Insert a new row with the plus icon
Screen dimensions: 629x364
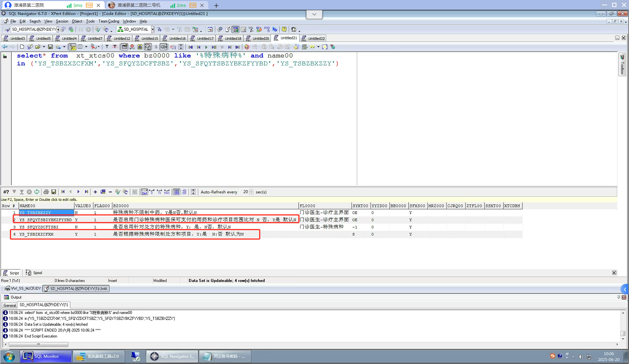pyautogui.click(x=95, y=192)
